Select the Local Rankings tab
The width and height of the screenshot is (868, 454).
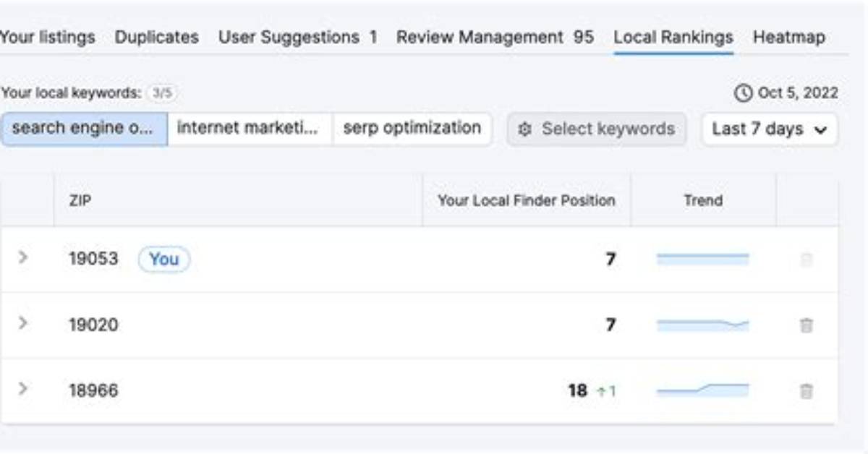point(673,38)
